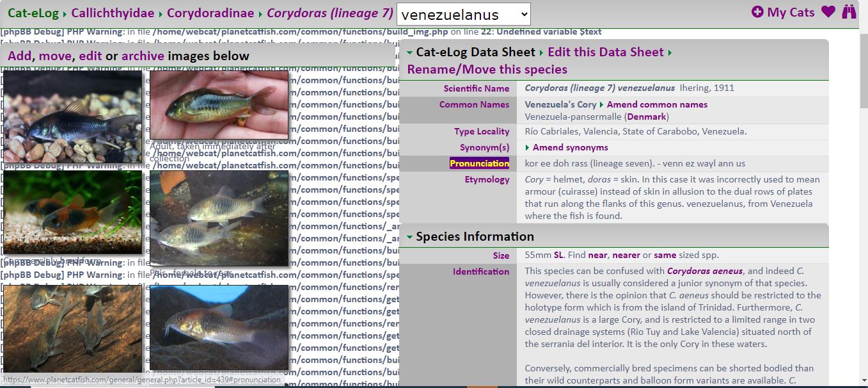Viewport: 868px width, 388px height.
Task: Open thumbnail of cory on blue background
Action: tap(219, 328)
